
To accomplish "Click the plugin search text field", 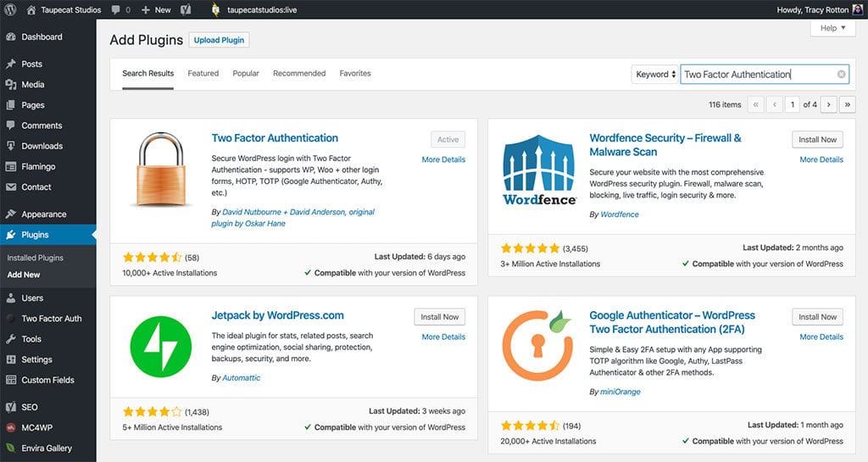I will tap(765, 74).
